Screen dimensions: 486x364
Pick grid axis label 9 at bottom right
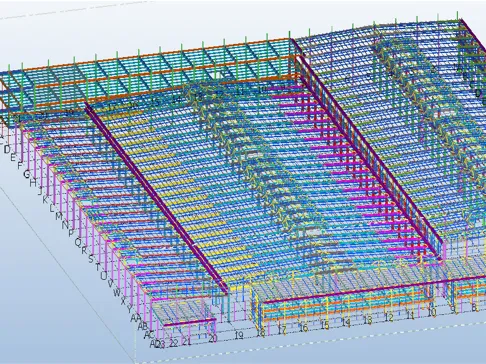click(x=453, y=310)
